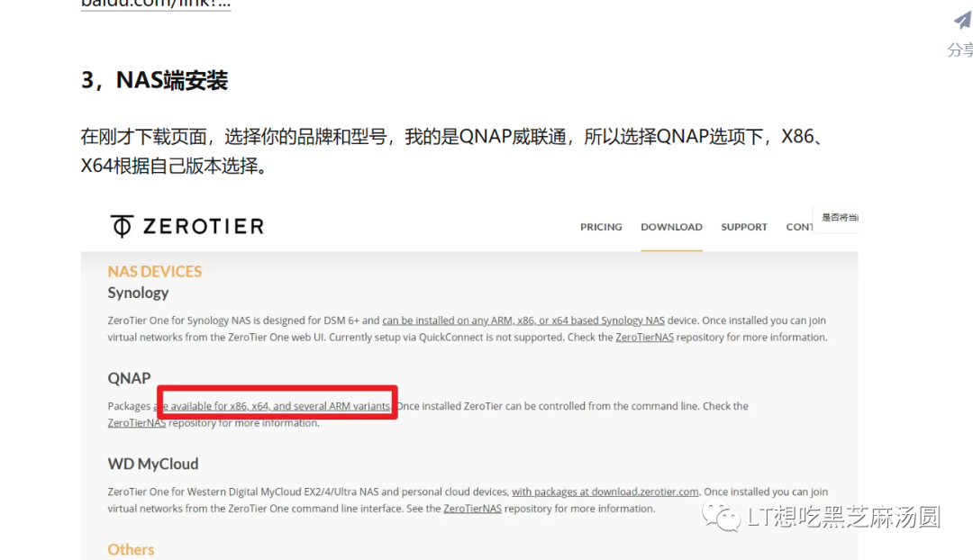
Task: Open the SUPPORT menu item
Action: pos(744,227)
